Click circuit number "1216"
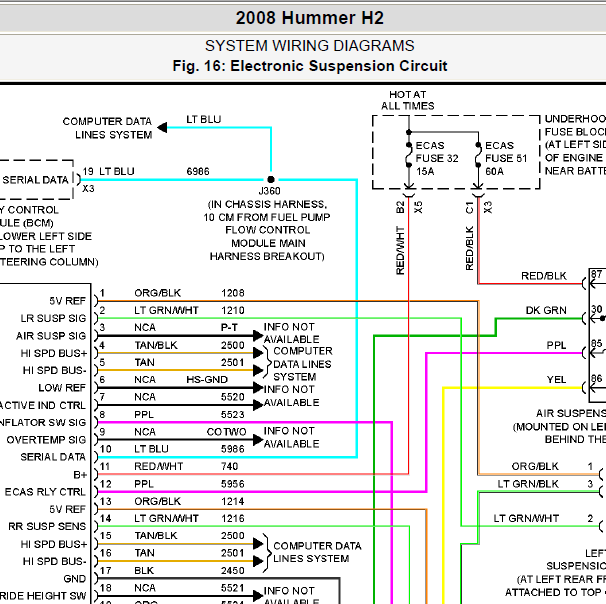Viewport: 606px width, 604px height. click(233, 518)
